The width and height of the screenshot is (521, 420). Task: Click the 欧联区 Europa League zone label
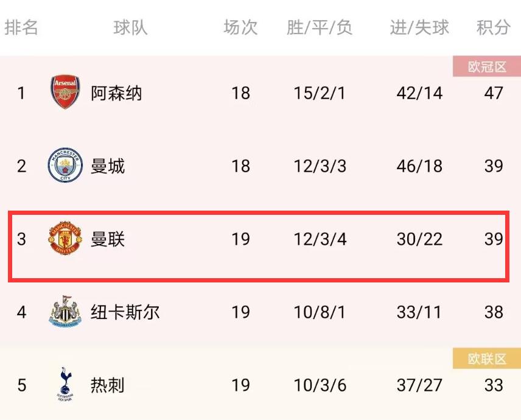(486, 359)
